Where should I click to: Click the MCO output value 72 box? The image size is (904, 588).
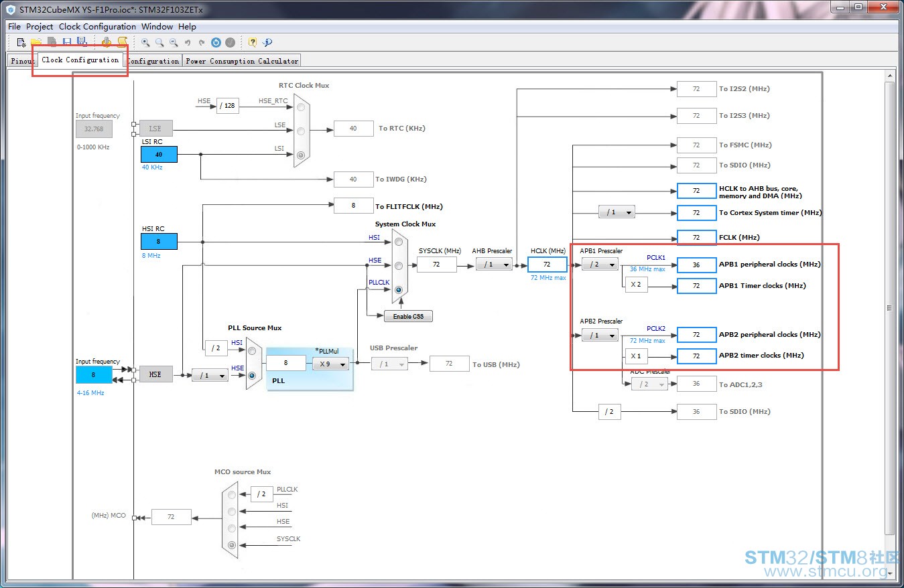[x=171, y=517]
